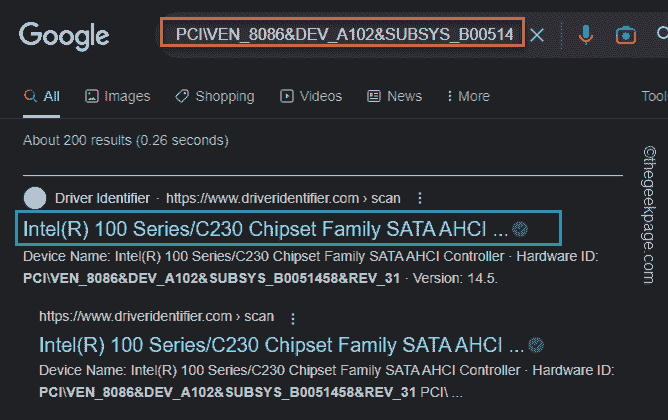The height and width of the screenshot is (420, 668).
Task: Switch to the Videos tab
Action: point(311,96)
